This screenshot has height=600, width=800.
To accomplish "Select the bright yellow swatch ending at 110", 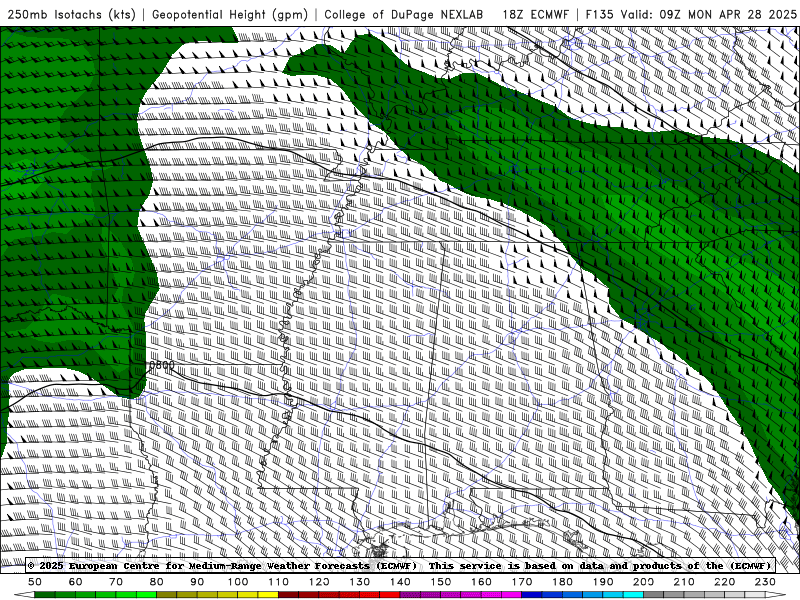I will (x=268, y=595).
